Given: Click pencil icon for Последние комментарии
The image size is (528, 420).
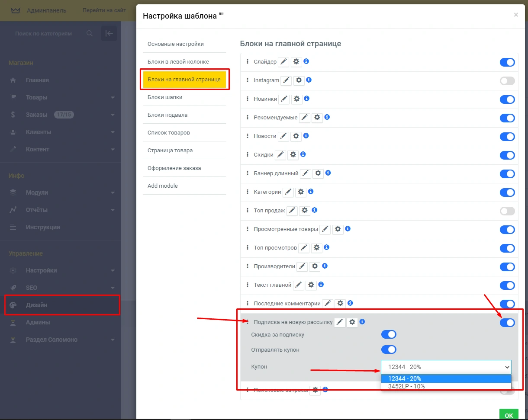Looking at the screenshot, I should coord(328,304).
